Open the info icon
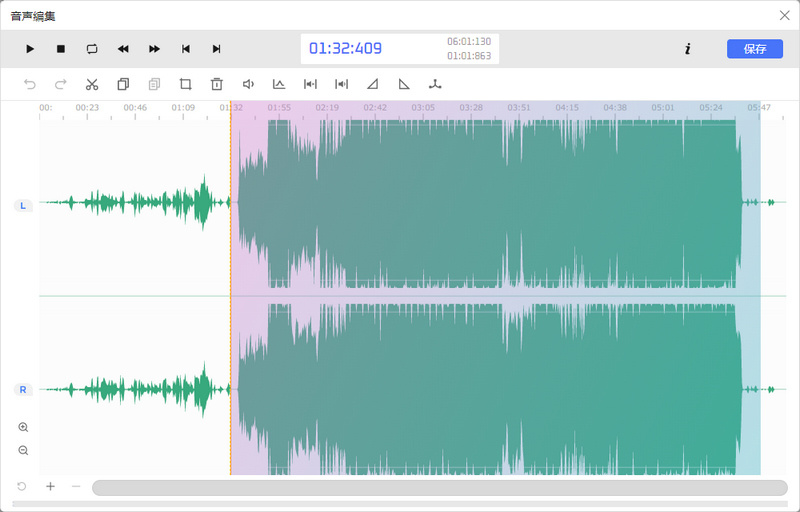Viewport: 800px width, 512px height. click(x=688, y=49)
